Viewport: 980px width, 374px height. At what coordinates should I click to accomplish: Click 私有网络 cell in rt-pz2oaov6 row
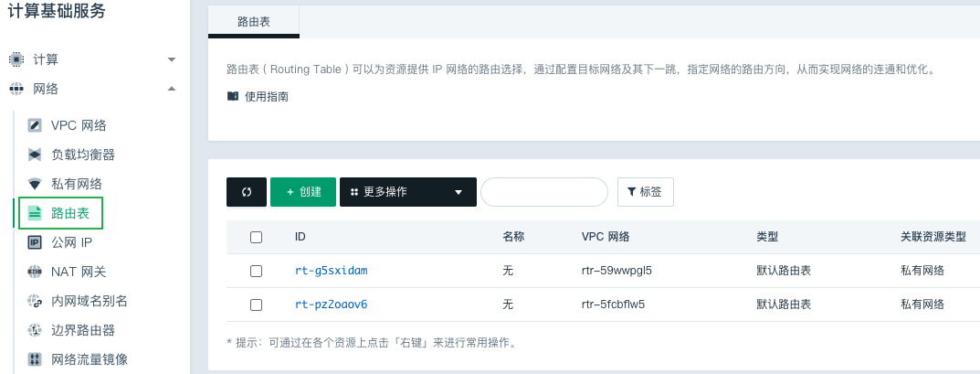tap(922, 305)
